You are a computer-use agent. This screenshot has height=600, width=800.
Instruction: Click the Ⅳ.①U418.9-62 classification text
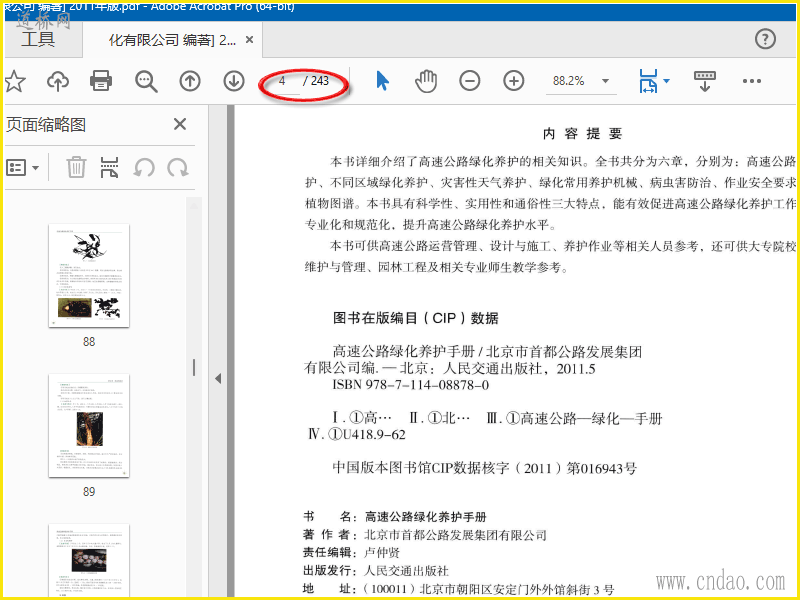(357, 435)
